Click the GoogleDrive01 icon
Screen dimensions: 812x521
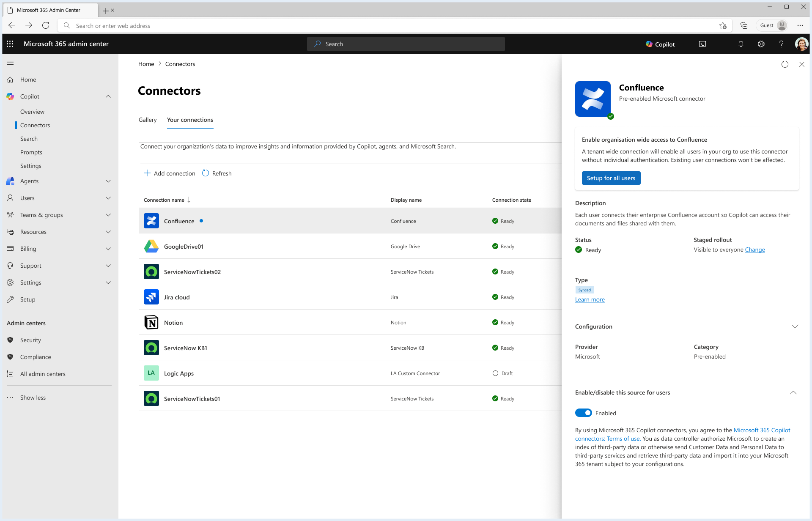(x=151, y=246)
